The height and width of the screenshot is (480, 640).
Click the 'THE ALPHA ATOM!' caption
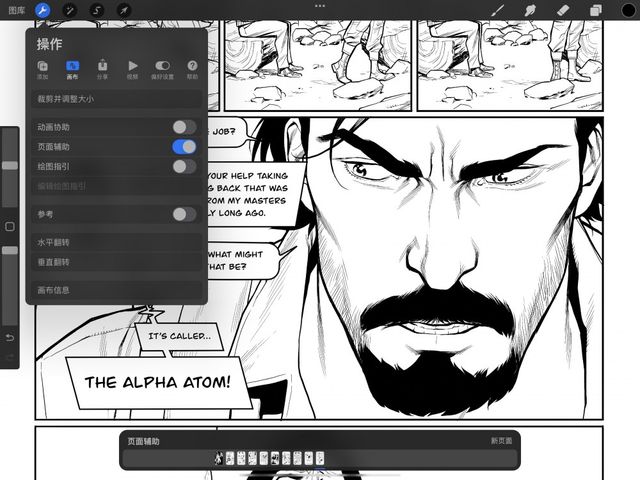pyautogui.click(x=158, y=382)
